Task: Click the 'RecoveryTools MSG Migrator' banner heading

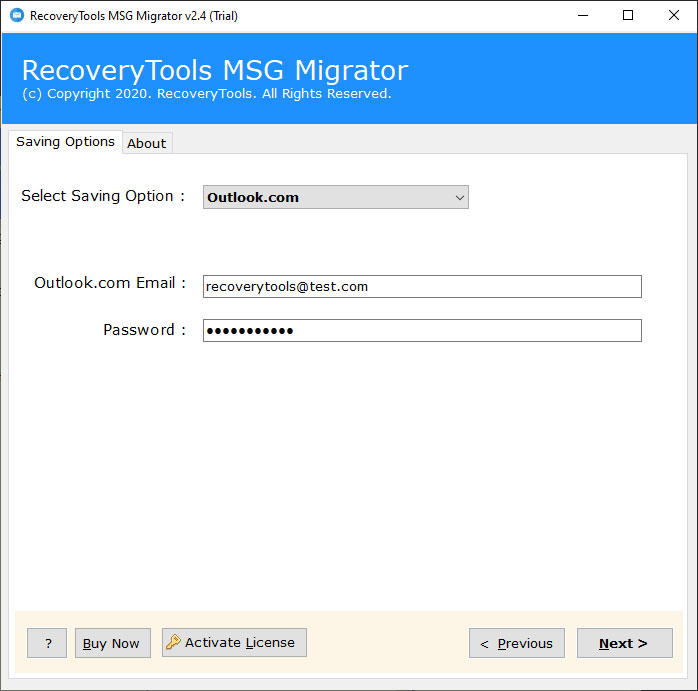Action: 215,70
